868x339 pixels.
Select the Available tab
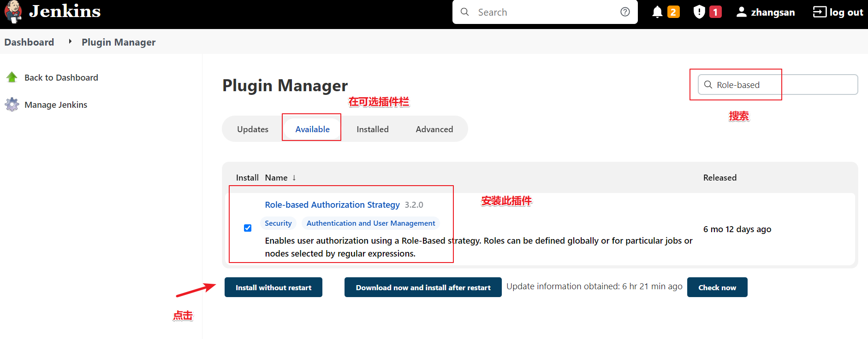point(312,129)
